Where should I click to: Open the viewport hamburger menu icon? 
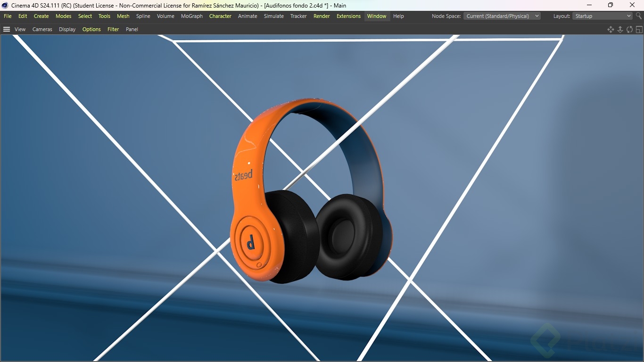point(7,29)
